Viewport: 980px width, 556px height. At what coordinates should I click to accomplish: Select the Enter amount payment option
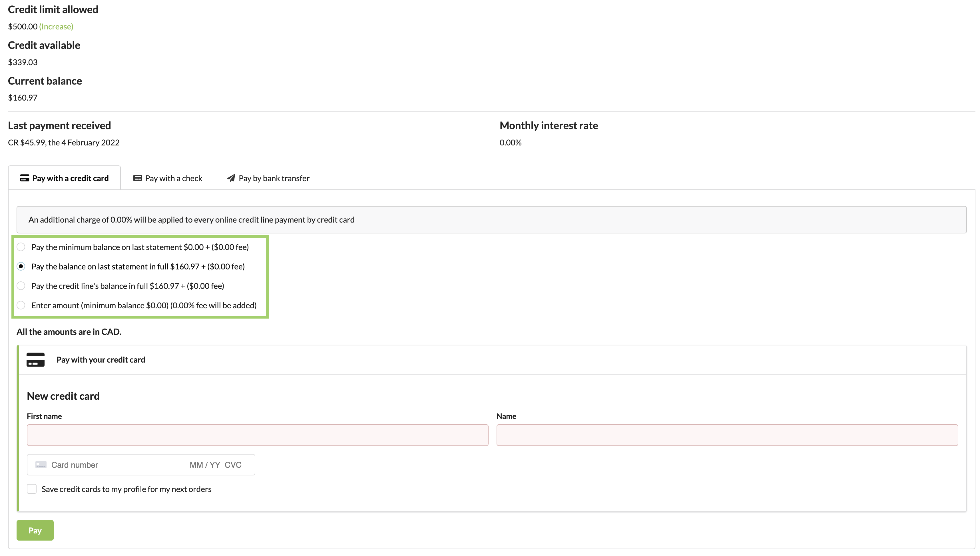(21, 305)
